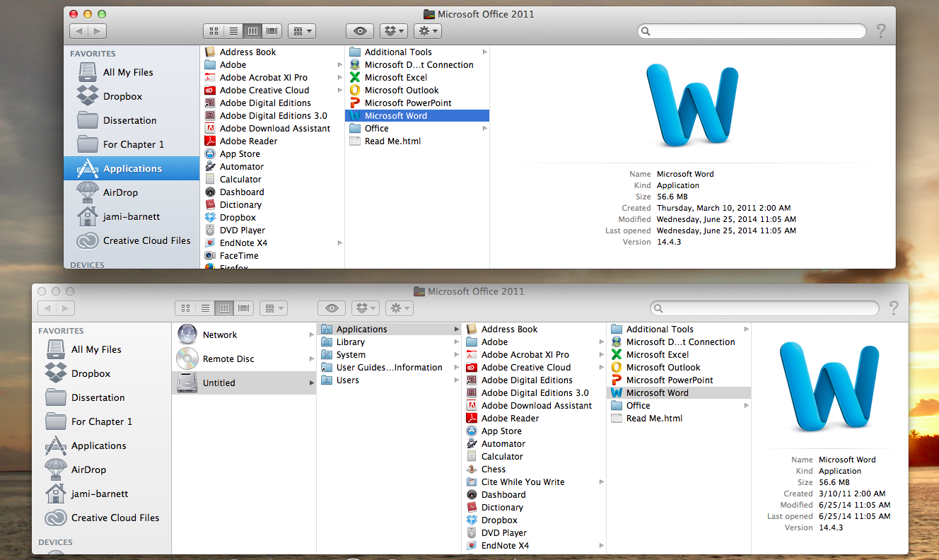This screenshot has height=560, width=939.
Task: Expand Office folder in top window
Action: click(x=485, y=129)
